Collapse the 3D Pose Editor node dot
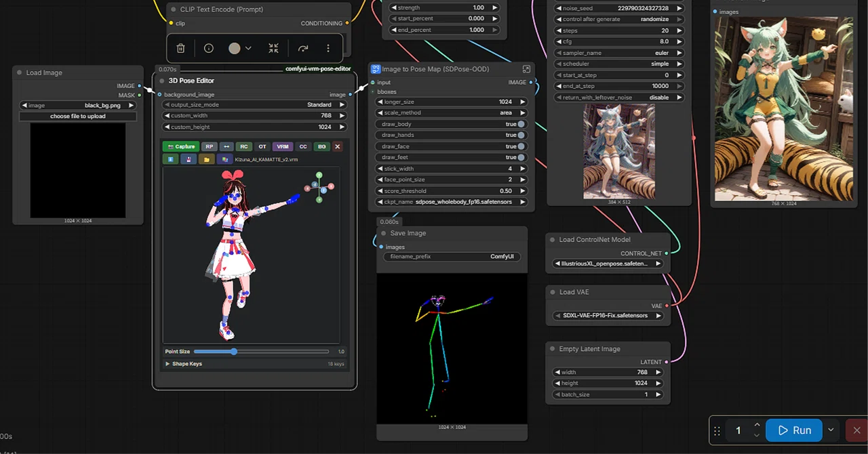This screenshot has width=868, height=454. (x=162, y=81)
